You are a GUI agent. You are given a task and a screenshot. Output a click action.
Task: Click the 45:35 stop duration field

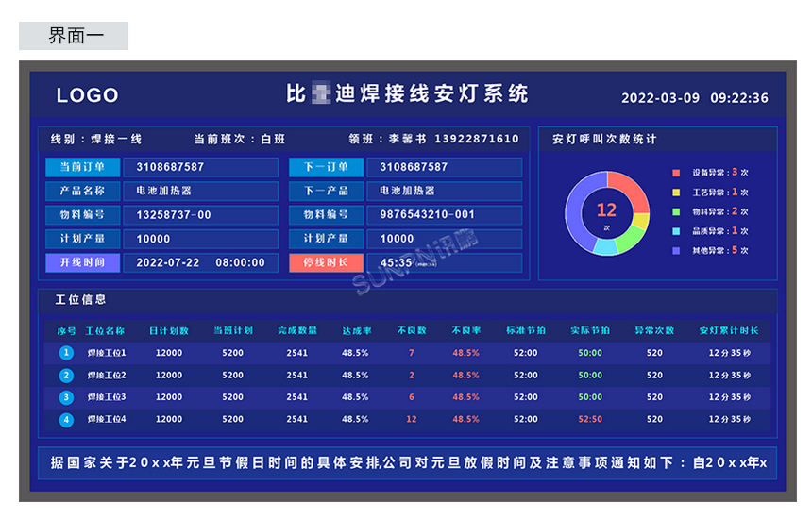pyautogui.click(x=445, y=262)
